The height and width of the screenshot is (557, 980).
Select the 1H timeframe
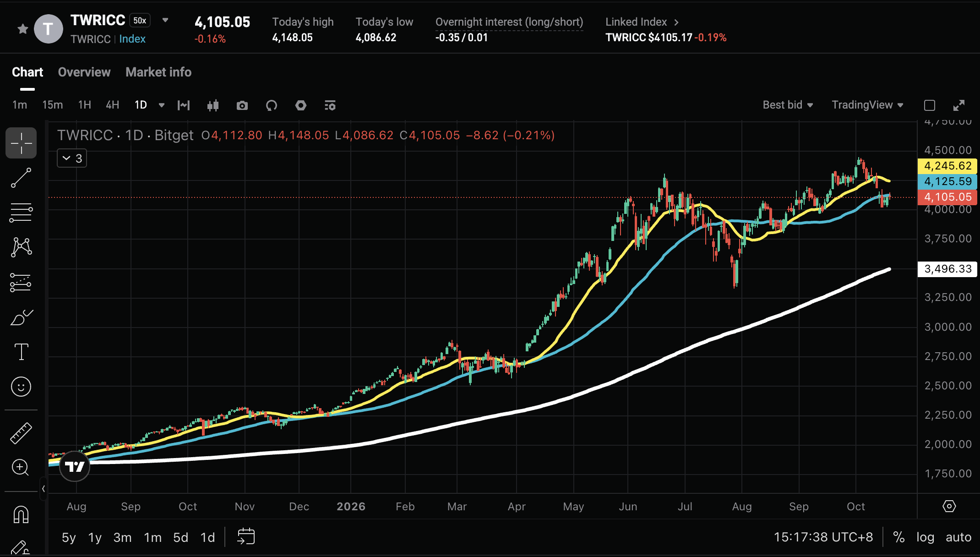(85, 105)
